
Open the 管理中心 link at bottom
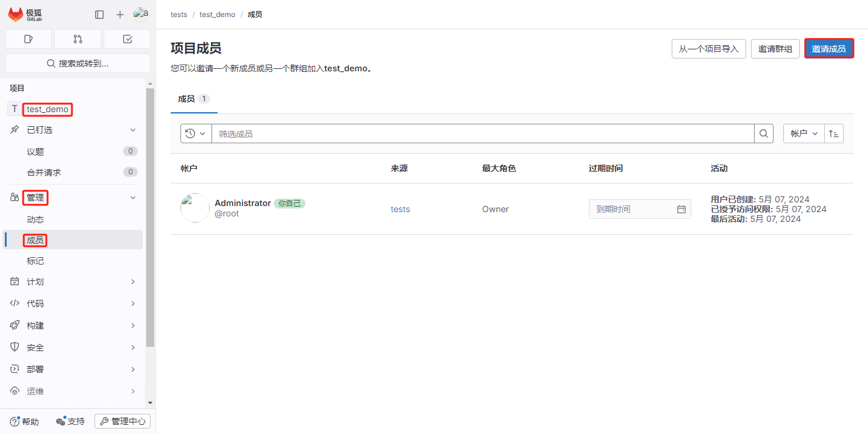tap(122, 421)
